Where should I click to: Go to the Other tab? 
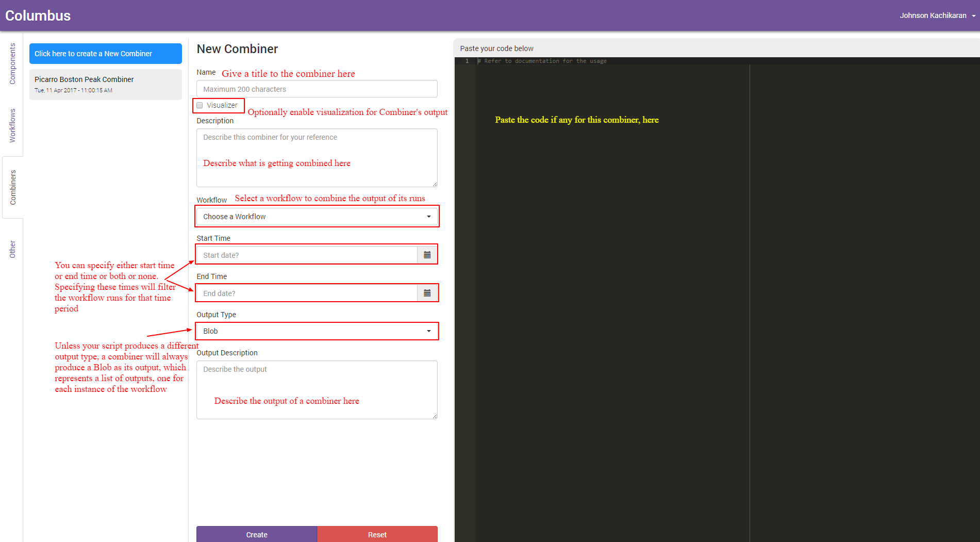pos(12,249)
